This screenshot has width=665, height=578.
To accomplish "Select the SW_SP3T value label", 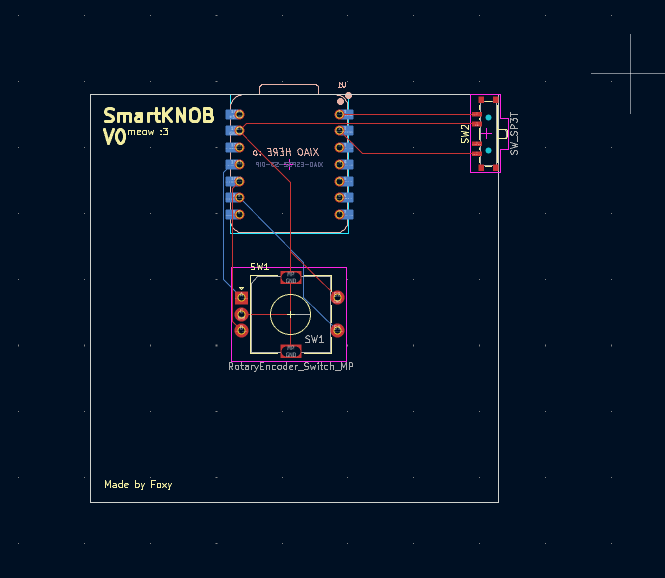I will point(514,131).
